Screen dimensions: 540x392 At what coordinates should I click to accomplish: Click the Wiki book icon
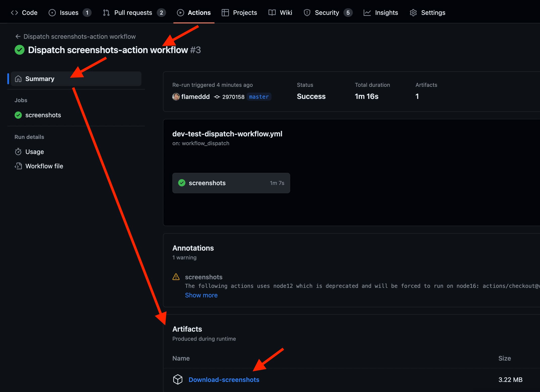[x=272, y=13]
